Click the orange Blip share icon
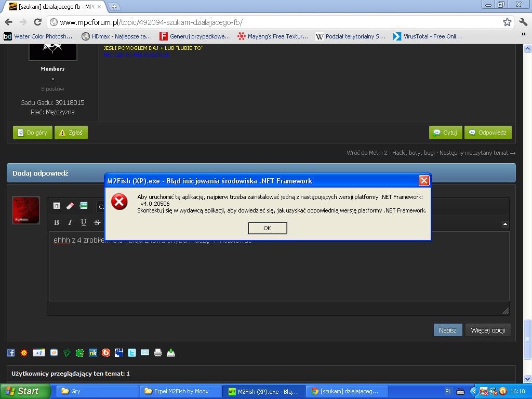The image size is (532, 399). (106, 353)
